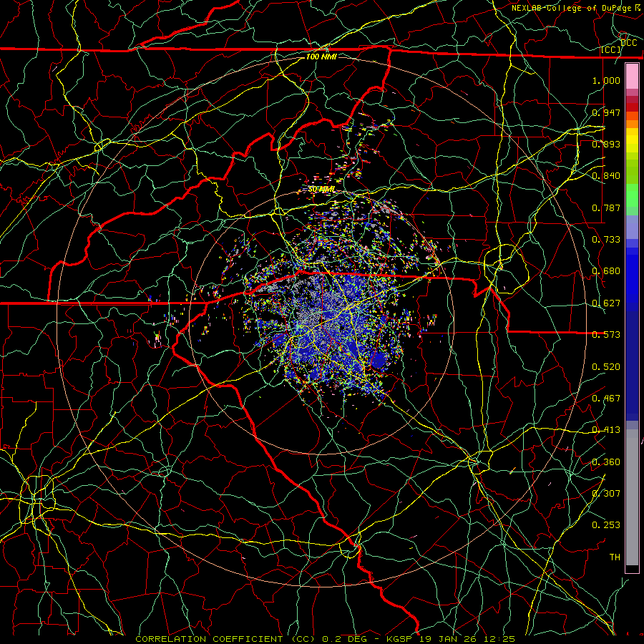Click the 19 JAN 26 date text
Screen dimensions: 644x644
(449, 639)
